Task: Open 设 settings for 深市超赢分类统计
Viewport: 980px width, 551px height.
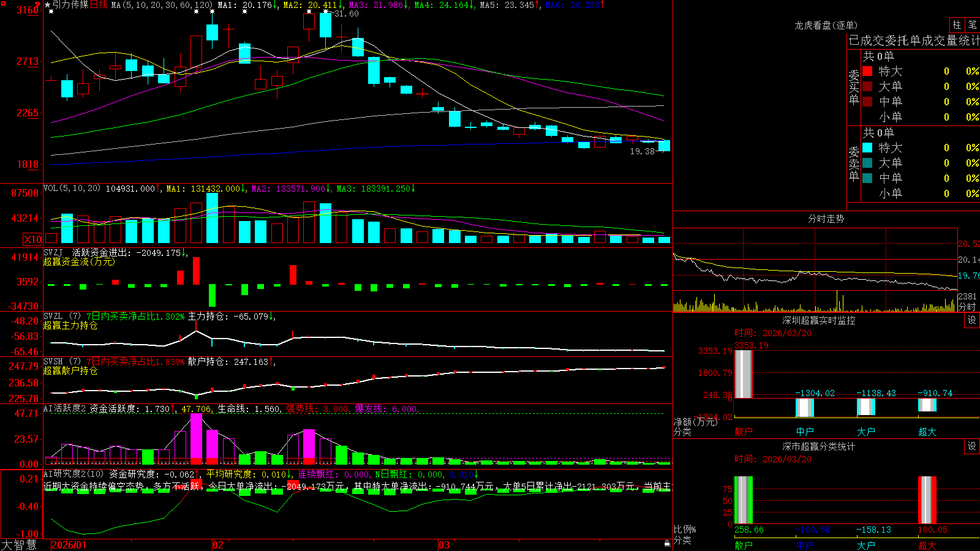Action: coord(972,446)
